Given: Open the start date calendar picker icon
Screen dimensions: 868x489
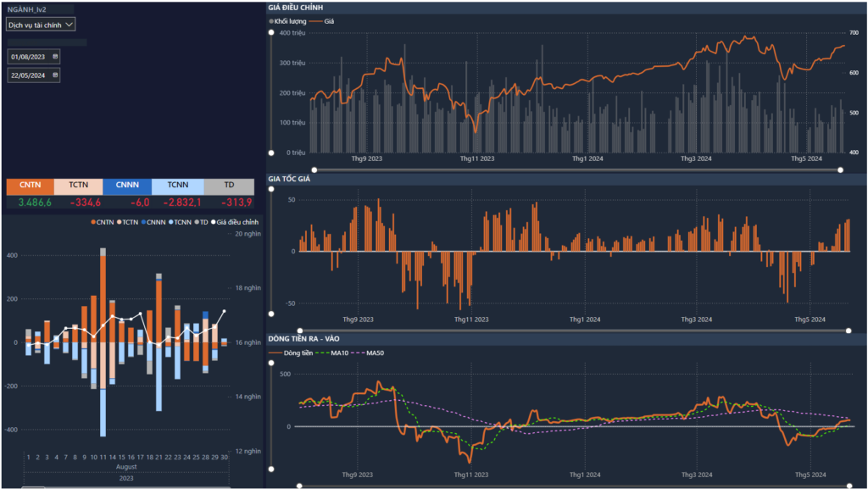Looking at the screenshot, I should point(55,57).
